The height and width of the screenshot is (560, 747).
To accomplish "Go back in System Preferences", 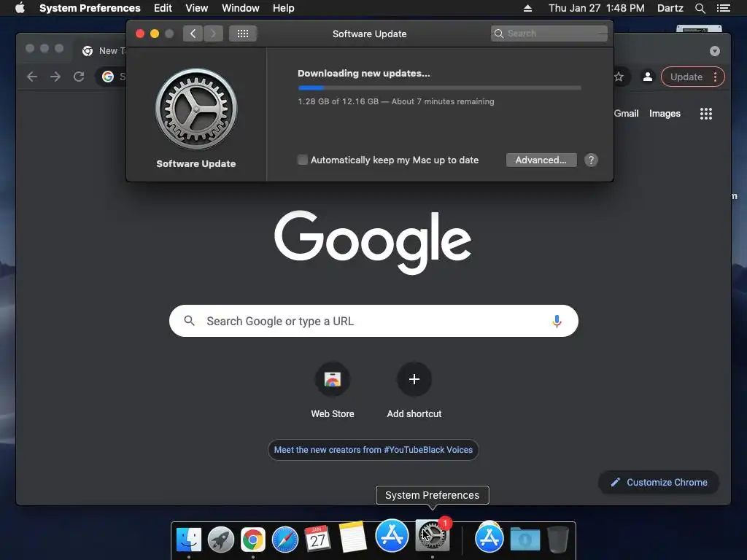I will click(x=193, y=34).
